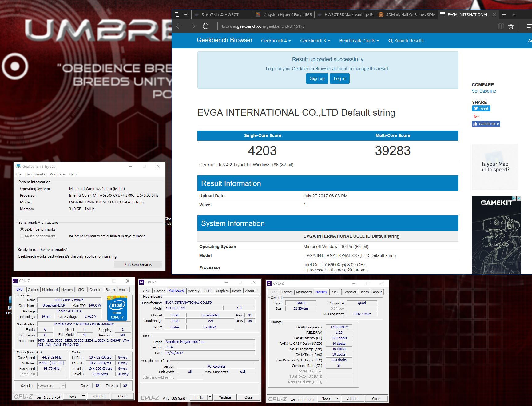Open CPU tab in Memory CPU-Z window
The height and width of the screenshot is (406, 532).
[x=273, y=292]
